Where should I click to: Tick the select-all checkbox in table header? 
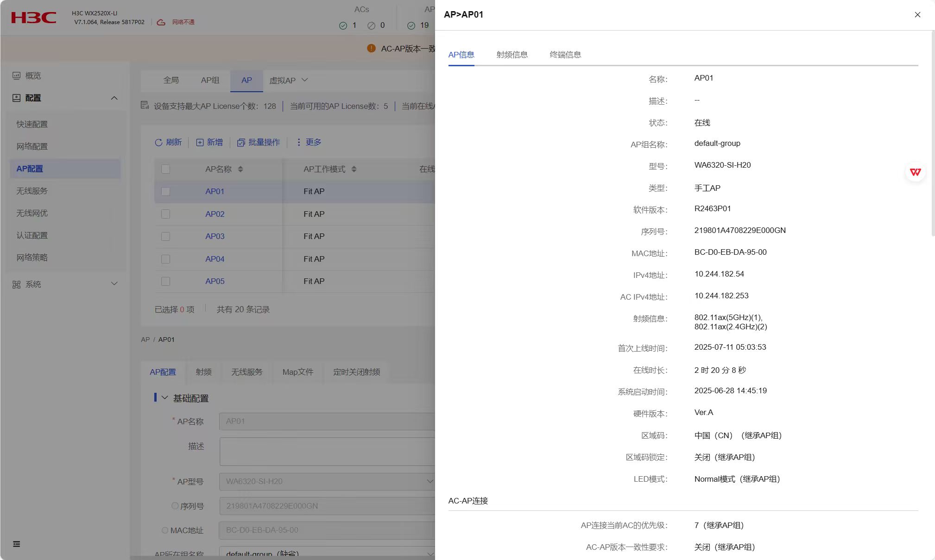click(x=165, y=169)
